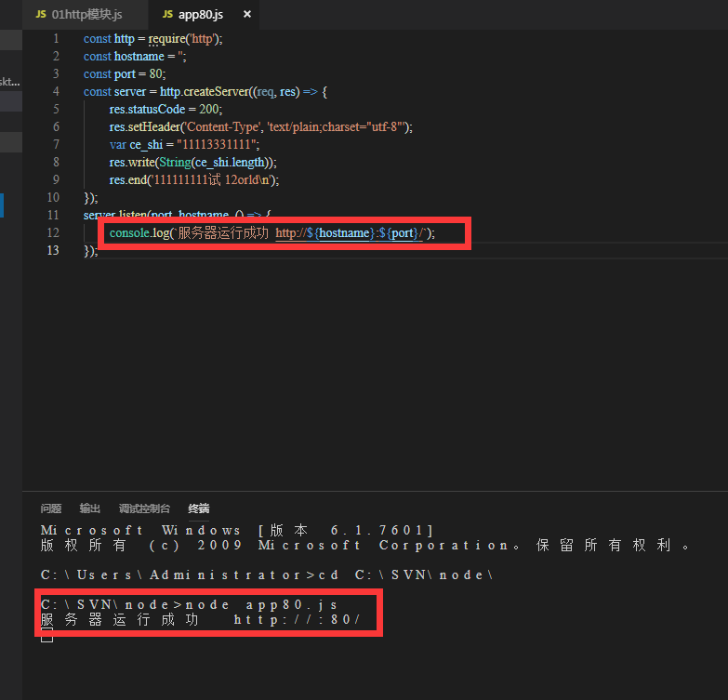The width and height of the screenshot is (728, 700).
Task: Click the JS icon on 01http模块.js tab
Action: click(41, 14)
